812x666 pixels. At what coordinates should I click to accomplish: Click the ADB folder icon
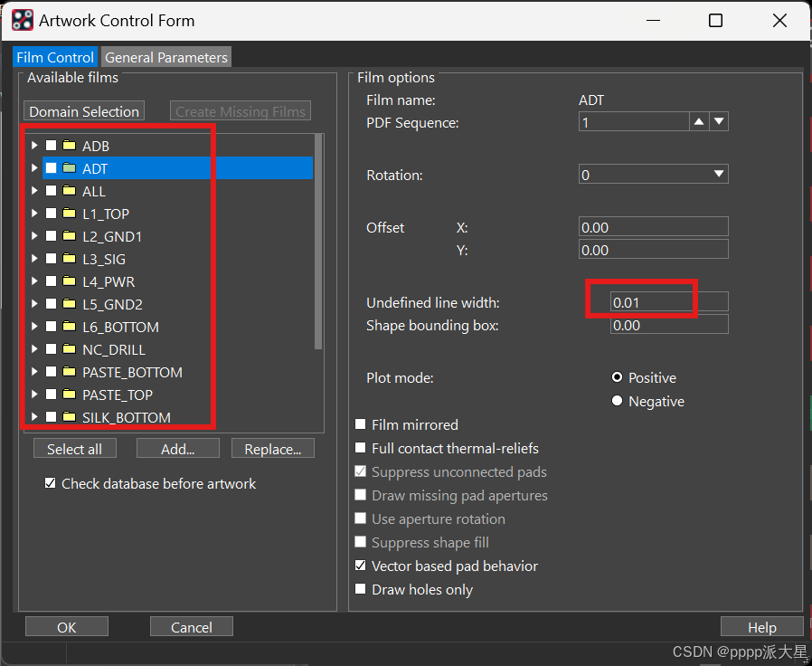tap(69, 145)
